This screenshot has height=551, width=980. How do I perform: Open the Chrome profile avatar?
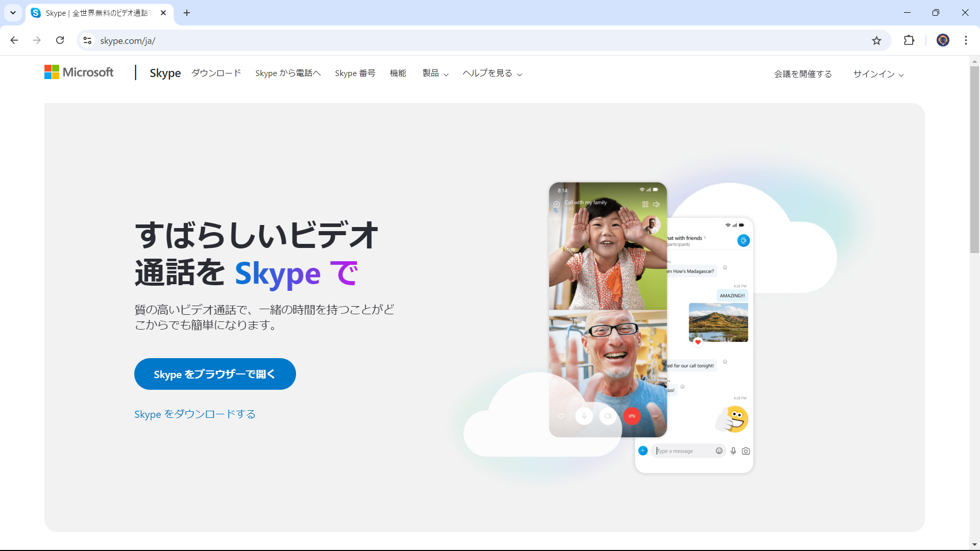point(943,40)
